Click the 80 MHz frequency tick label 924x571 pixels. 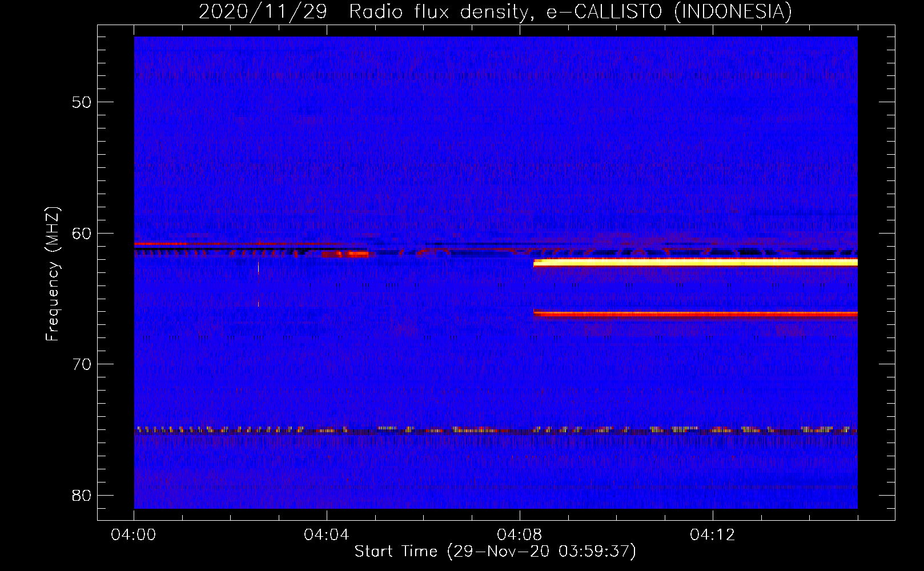pyautogui.click(x=82, y=495)
